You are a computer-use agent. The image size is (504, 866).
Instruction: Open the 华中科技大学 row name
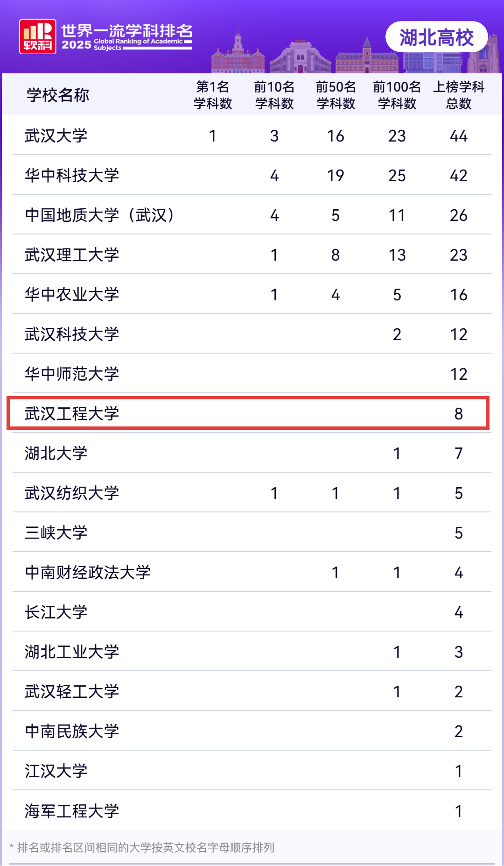72,176
